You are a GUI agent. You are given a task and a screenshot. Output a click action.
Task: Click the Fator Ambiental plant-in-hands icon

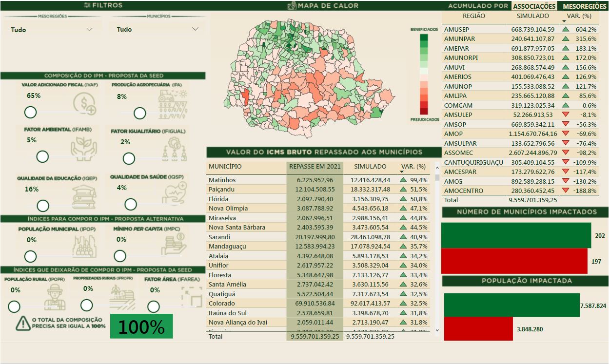[83, 148]
